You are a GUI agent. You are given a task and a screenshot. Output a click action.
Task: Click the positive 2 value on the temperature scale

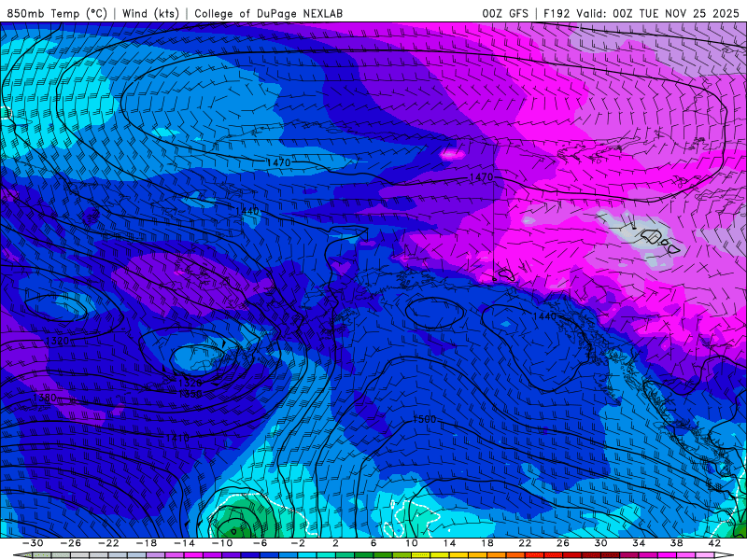pos(335,543)
